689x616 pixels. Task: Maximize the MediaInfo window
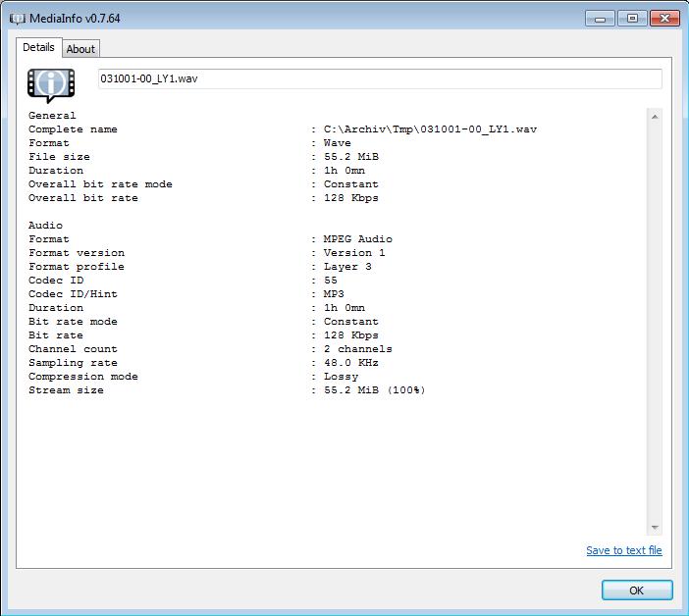point(632,19)
